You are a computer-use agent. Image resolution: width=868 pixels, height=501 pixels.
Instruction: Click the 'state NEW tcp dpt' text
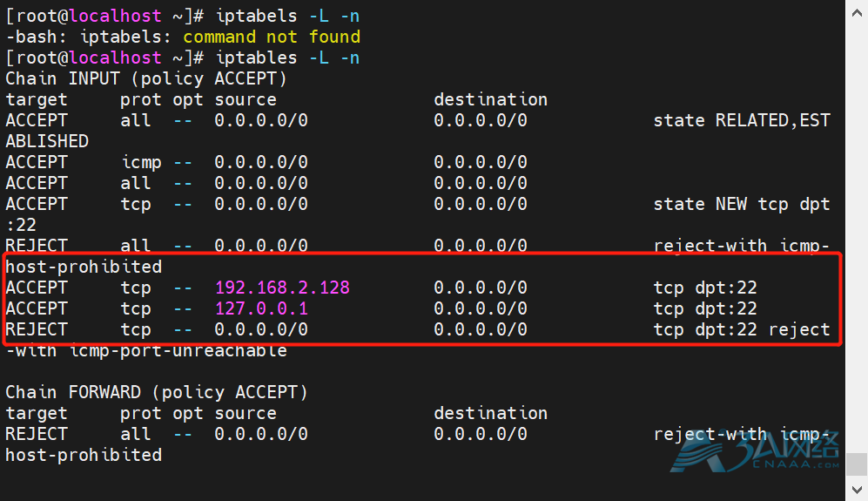coord(741,204)
